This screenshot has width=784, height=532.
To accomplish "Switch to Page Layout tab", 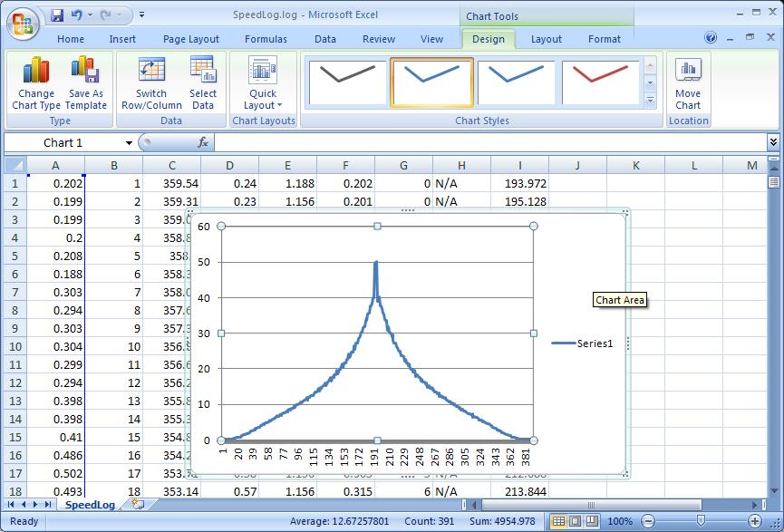I will click(x=191, y=39).
